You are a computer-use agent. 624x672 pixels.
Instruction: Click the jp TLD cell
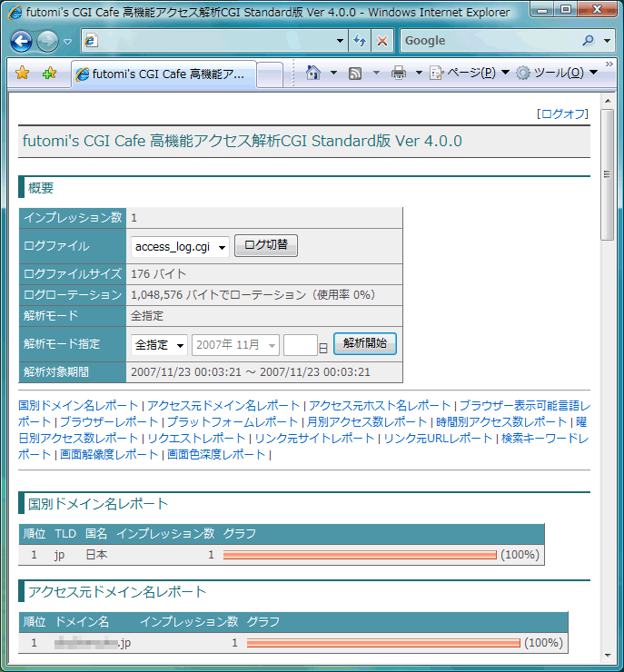point(60,555)
